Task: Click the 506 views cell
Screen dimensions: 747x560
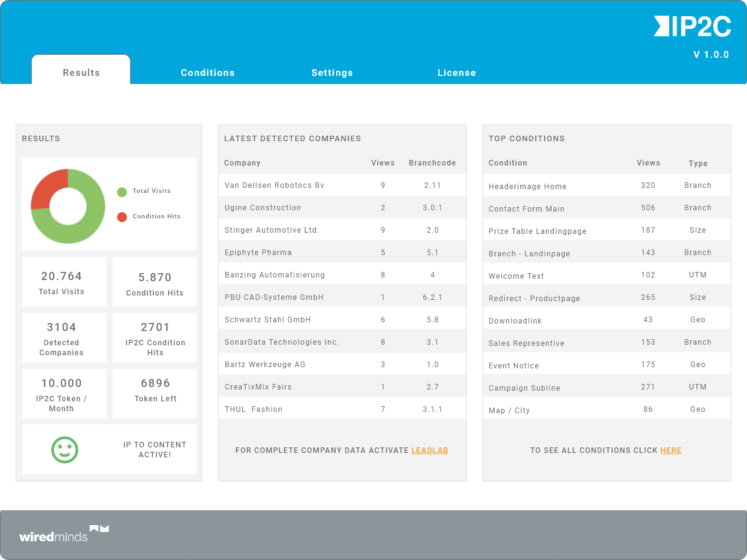Action: click(648, 208)
